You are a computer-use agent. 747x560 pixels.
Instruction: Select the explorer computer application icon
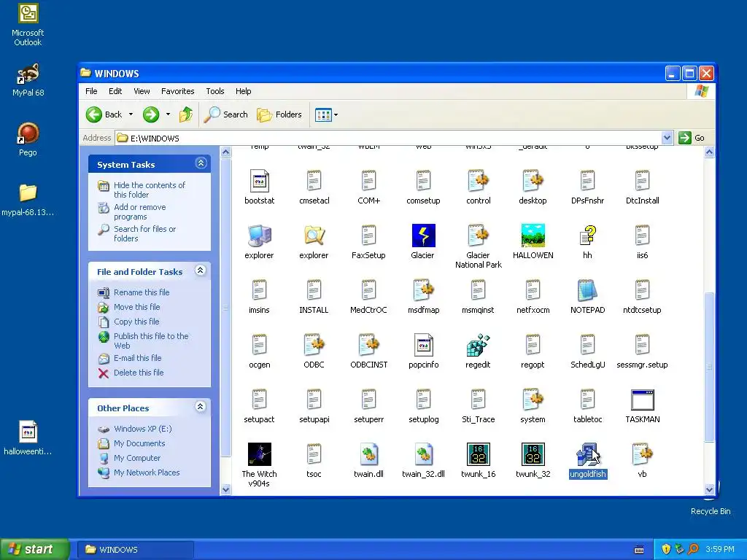259,236
